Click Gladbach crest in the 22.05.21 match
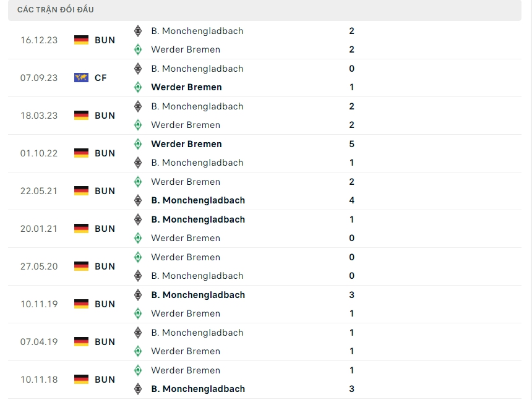The image size is (532, 400). (138, 200)
